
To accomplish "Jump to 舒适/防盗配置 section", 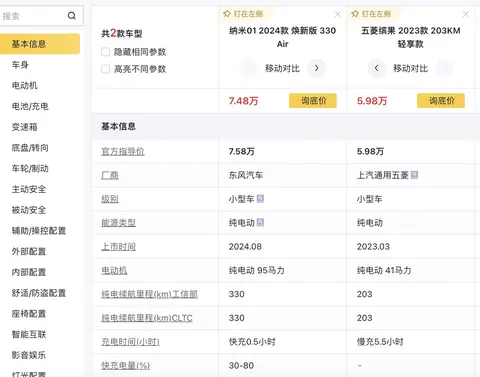I will [39, 293].
